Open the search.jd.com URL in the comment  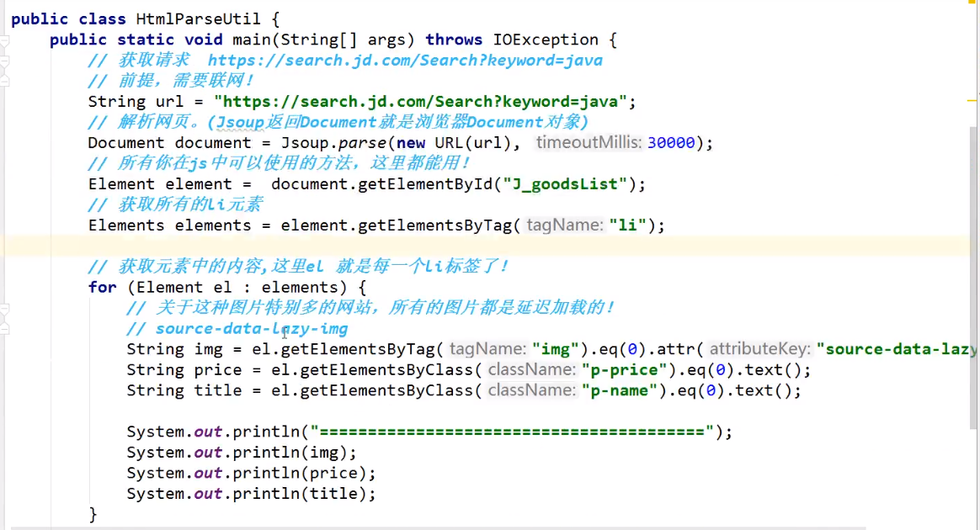click(x=405, y=61)
